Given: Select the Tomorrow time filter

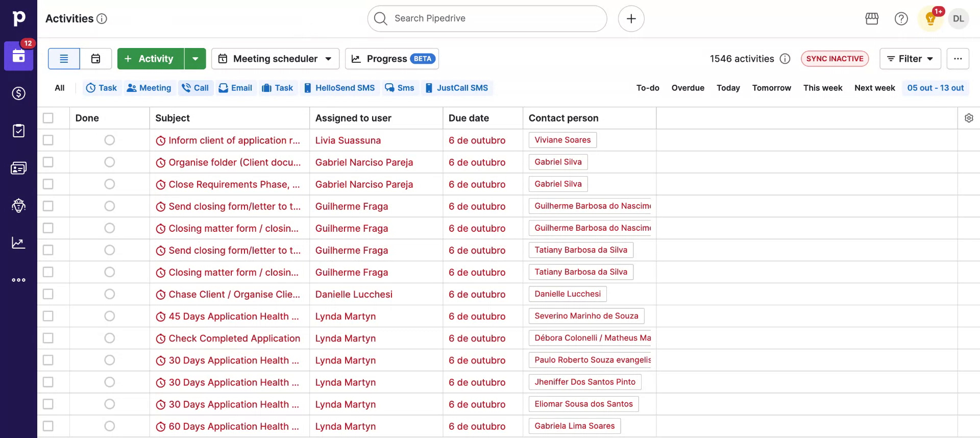Looking at the screenshot, I should click(x=772, y=88).
